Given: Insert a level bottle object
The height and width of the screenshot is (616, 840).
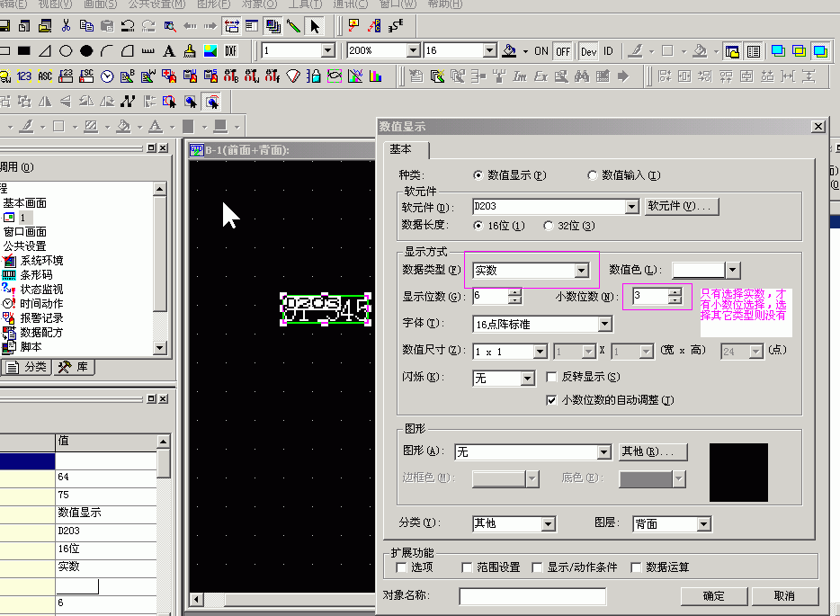Looking at the screenshot, I should click(x=314, y=76).
